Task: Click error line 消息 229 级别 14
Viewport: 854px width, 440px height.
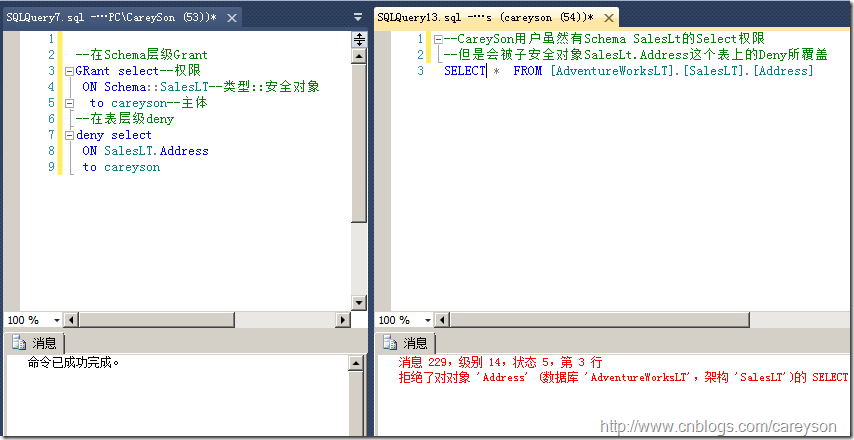Action: click(500, 363)
